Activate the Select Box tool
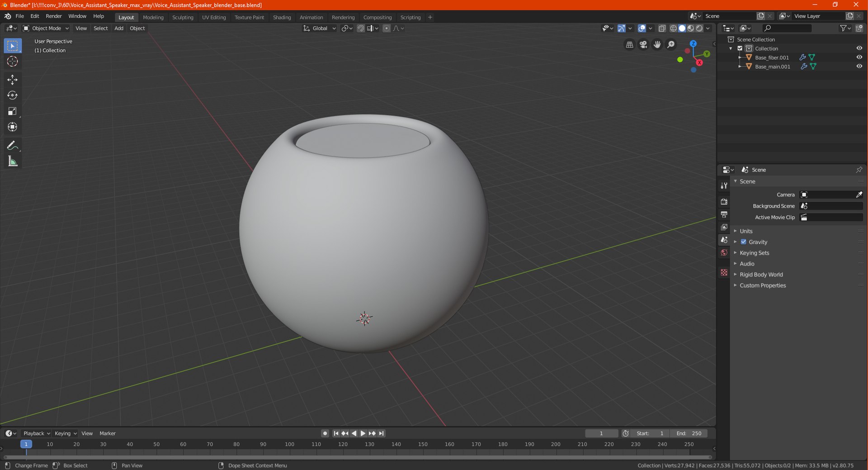This screenshot has height=470, width=868. tap(12, 46)
